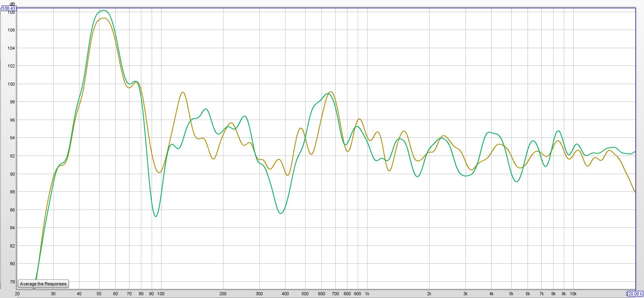Image resolution: width=644 pixels, height=298 pixels.
Task: Click the 700 label on the frequency axis
Action: [335, 294]
